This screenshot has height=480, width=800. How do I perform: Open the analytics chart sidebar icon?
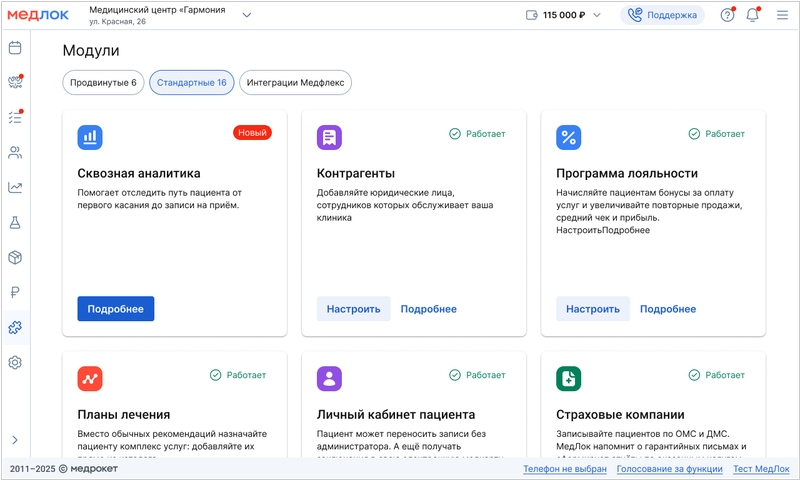(15, 187)
